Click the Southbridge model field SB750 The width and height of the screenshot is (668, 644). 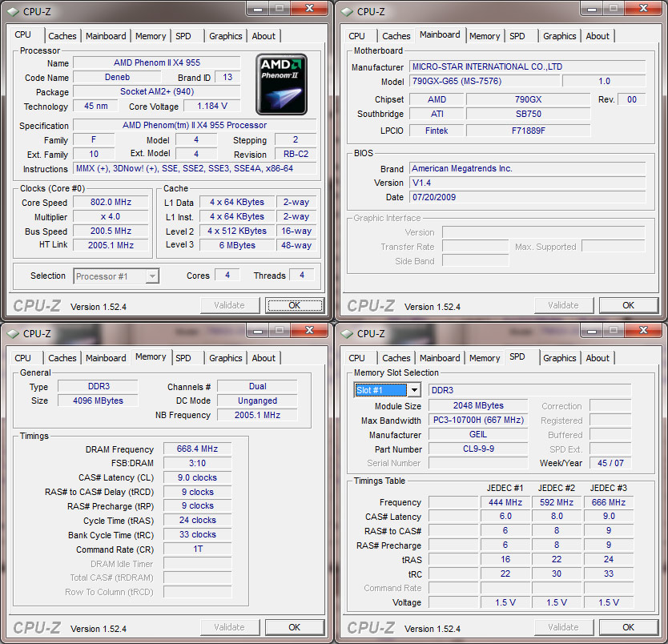(x=529, y=114)
